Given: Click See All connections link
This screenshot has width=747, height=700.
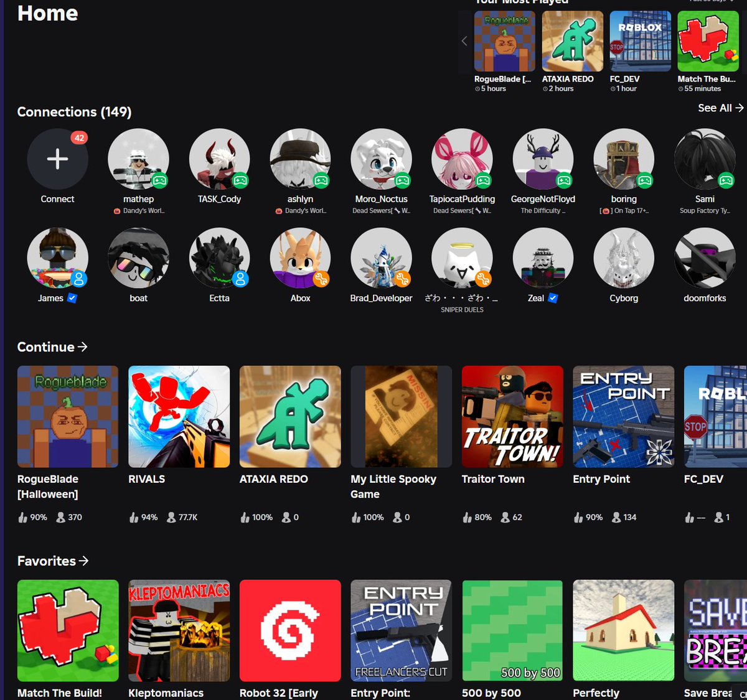Looking at the screenshot, I should [x=720, y=108].
